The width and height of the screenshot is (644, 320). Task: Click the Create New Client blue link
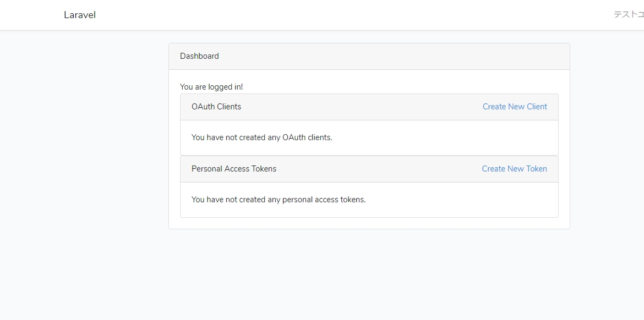tap(515, 106)
